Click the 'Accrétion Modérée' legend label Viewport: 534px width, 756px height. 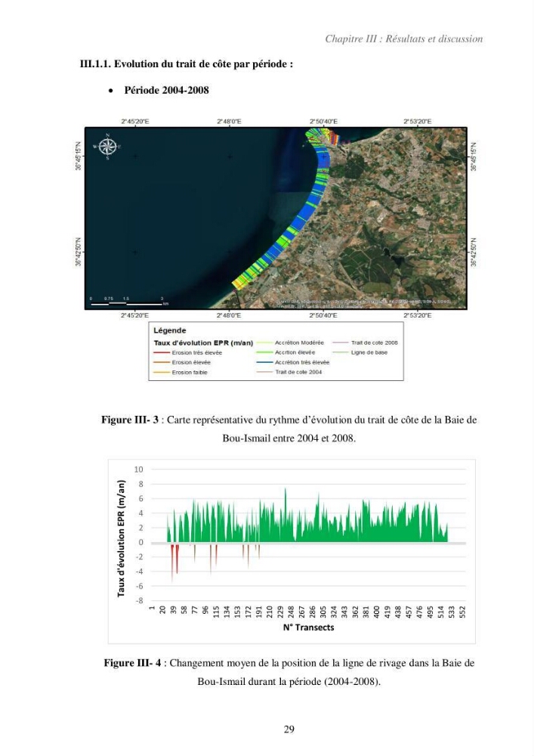pos(300,342)
